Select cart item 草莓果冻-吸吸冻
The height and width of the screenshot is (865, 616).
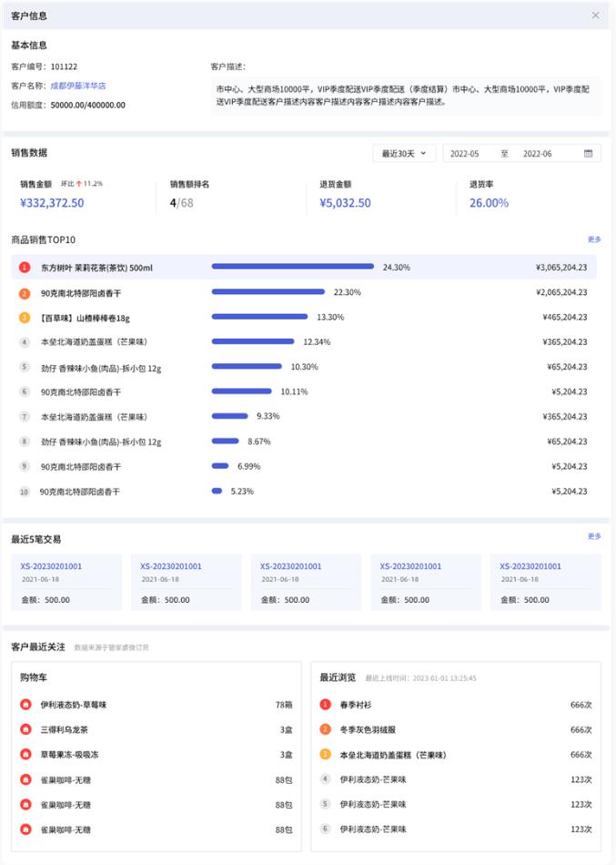click(69, 755)
